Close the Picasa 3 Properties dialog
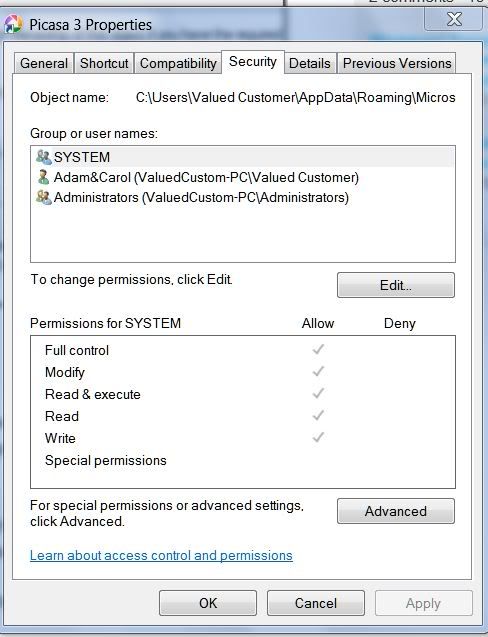Image resolution: width=488 pixels, height=637 pixels. tap(454, 19)
